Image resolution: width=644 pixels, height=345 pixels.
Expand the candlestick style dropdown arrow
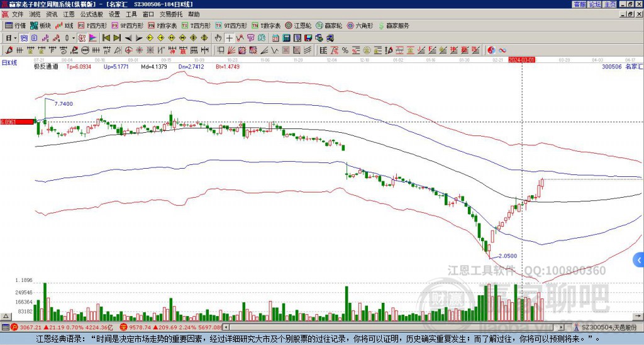[x=74, y=38]
